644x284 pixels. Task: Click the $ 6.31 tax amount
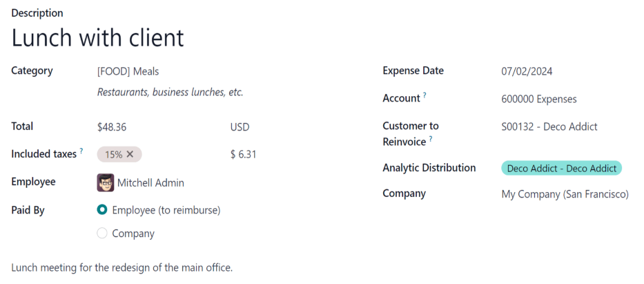click(243, 155)
